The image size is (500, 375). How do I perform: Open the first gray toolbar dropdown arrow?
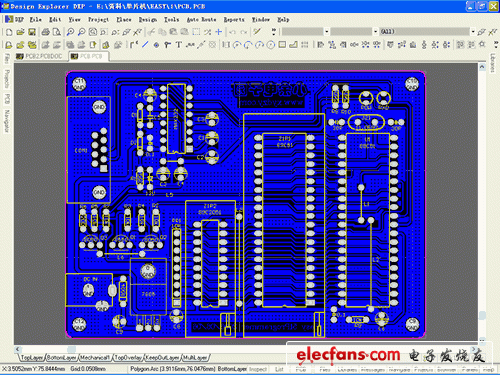coord(327,32)
